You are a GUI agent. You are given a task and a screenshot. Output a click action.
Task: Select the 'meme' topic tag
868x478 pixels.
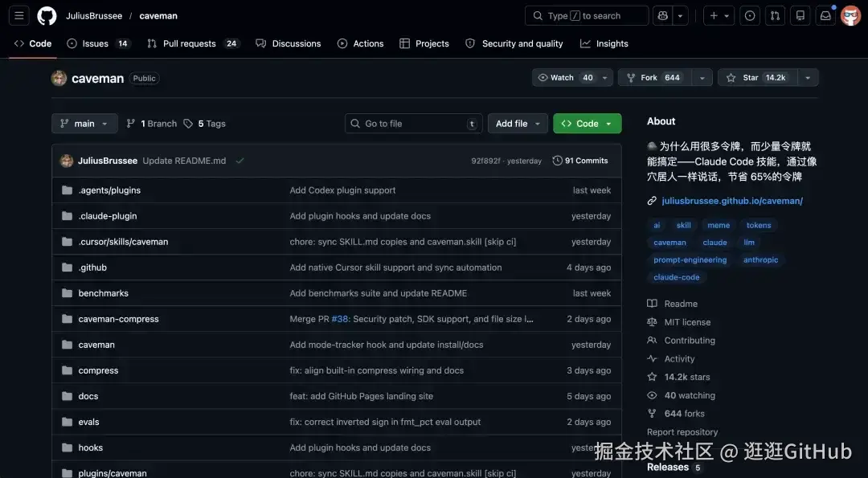(x=719, y=225)
